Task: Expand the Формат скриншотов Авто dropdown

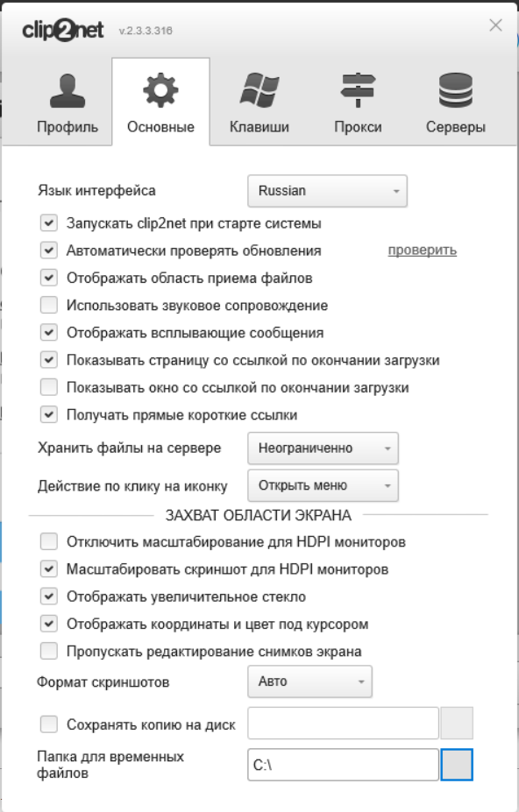Action: 309,681
